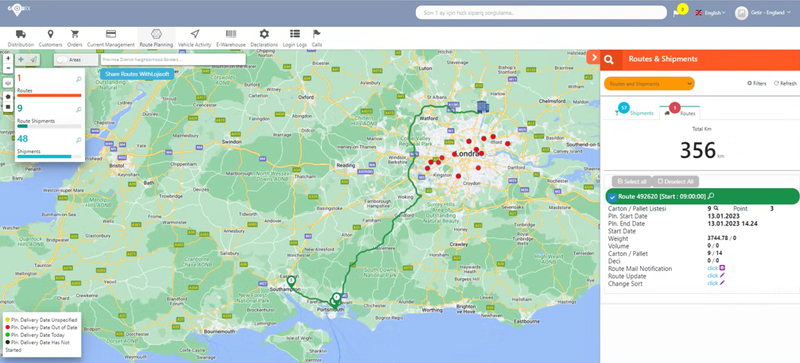Click the Southampton stop marker on the map
Screen dimensions: 800x363
[x=291, y=281]
